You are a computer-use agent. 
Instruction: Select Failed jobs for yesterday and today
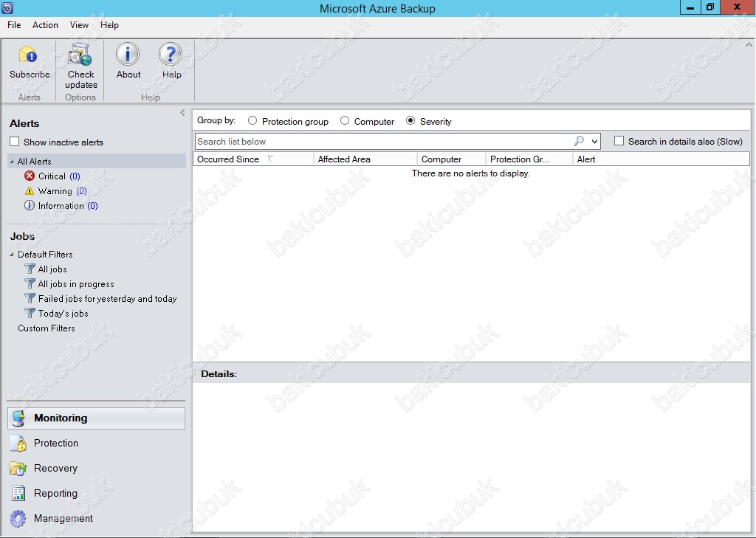tap(108, 299)
